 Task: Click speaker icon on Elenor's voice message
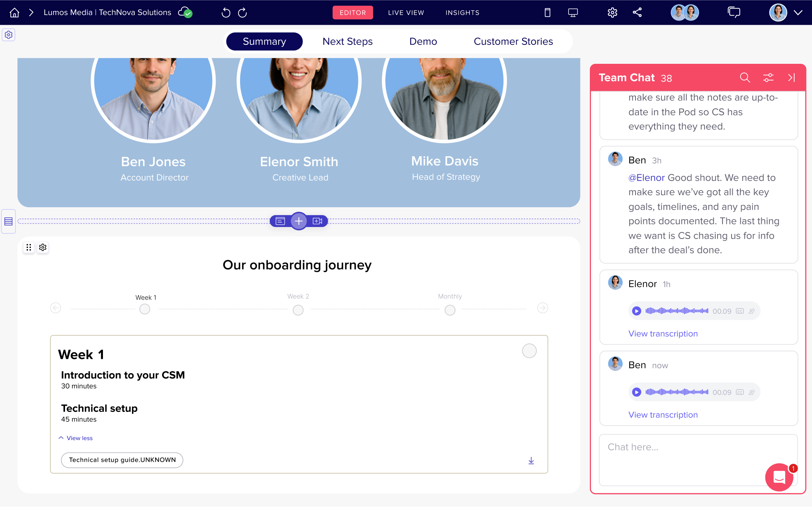(x=752, y=311)
